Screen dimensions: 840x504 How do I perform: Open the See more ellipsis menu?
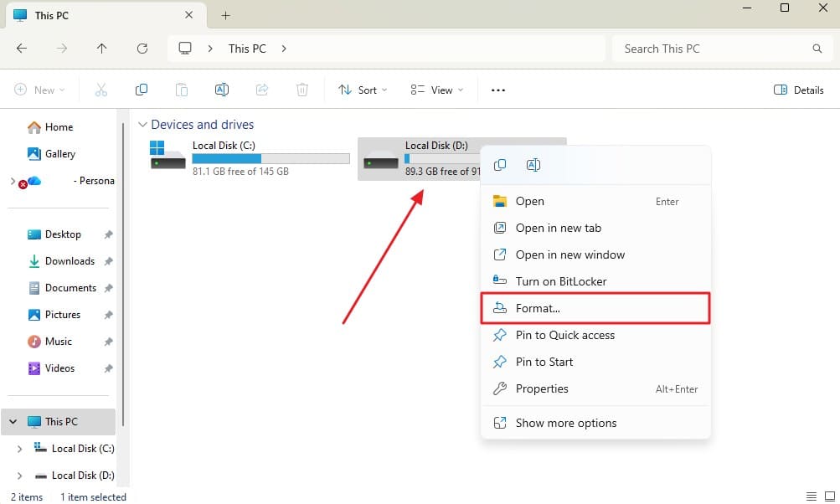[x=498, y=90]
